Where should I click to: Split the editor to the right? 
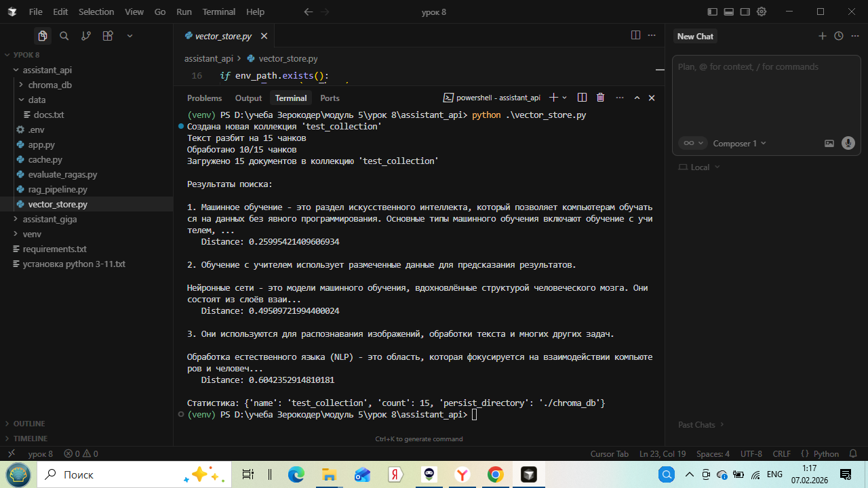point(635,35)
